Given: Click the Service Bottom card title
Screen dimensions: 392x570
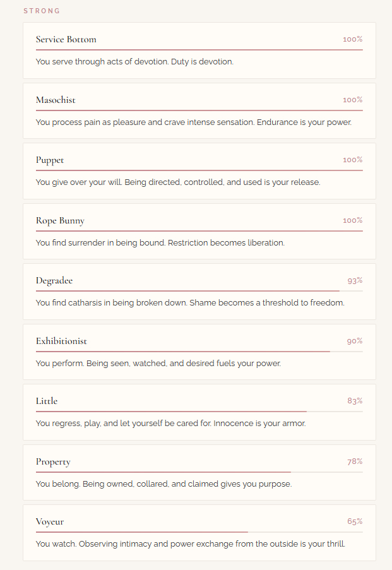Looking at the screenshot, I should [66, 40].
